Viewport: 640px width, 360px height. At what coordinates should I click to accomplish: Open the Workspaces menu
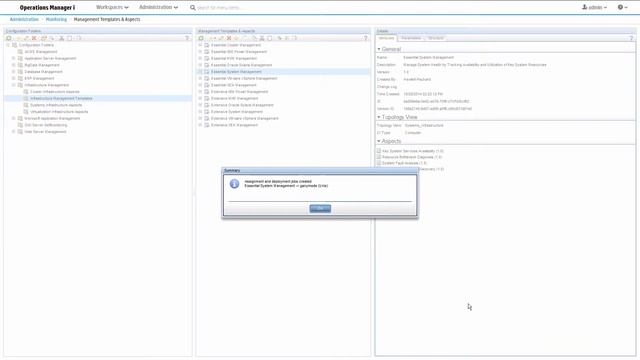click(112, 7)
